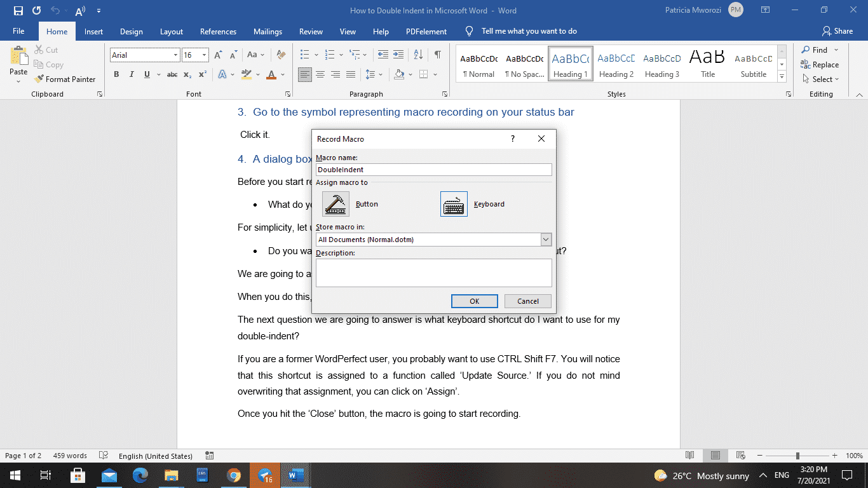Open Microsoft Edge from taskbar
The width and height of the screenshot is (868, 488).
[x=140, y=475]
